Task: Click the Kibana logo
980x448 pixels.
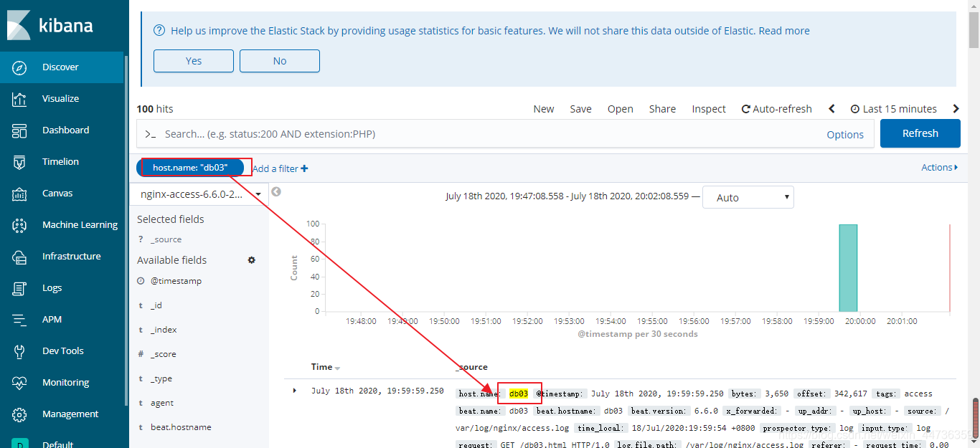Action: tap(50, 26)
